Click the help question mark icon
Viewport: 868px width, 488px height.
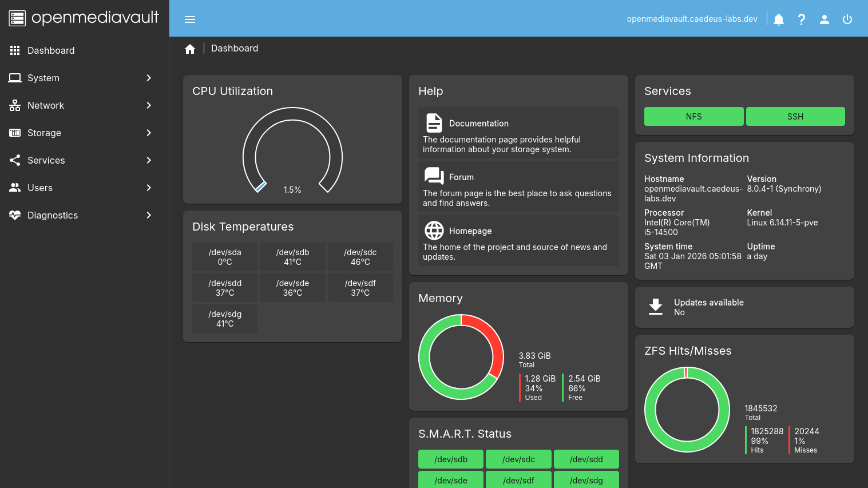click(802, 19)
